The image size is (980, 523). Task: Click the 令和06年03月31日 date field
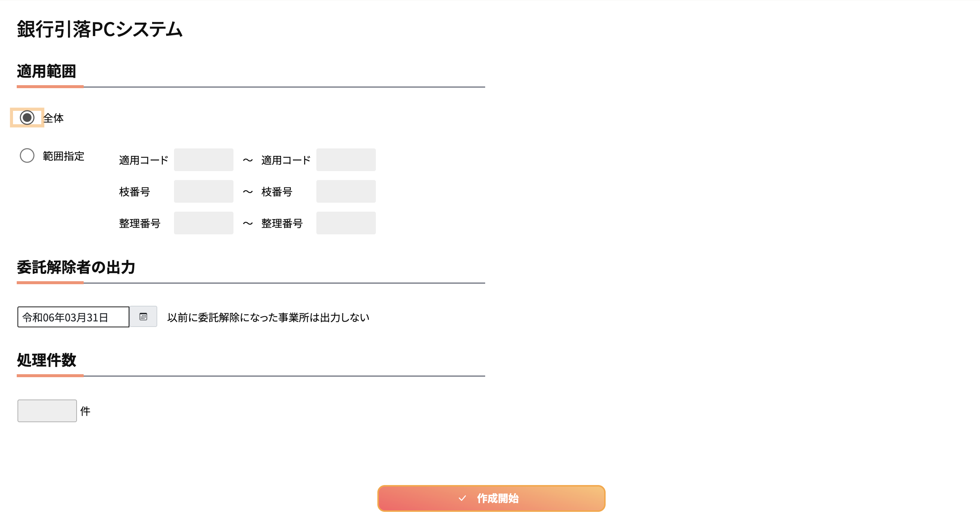click(73, 317)
